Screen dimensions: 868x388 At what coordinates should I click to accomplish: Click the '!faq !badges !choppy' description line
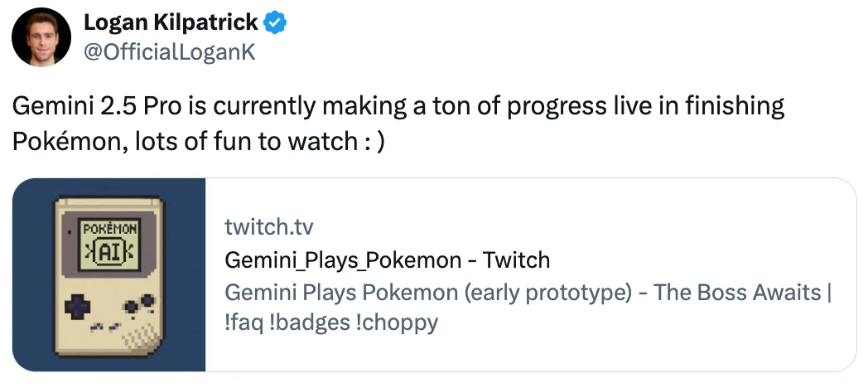pyautogui.click(x=331, y=322)
